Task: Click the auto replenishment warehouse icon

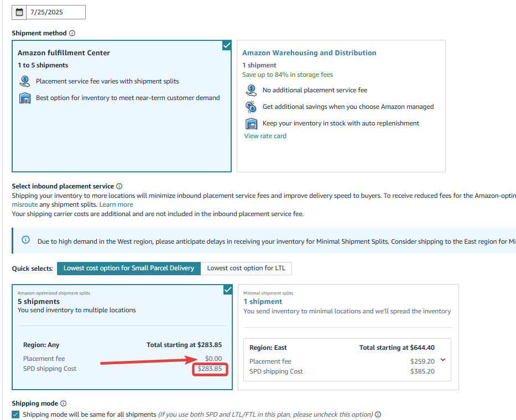Action: pos(251,124)
